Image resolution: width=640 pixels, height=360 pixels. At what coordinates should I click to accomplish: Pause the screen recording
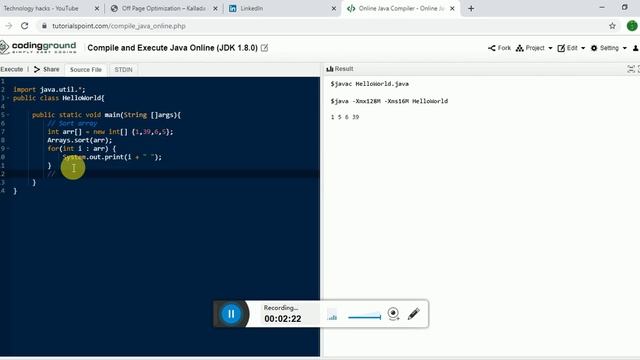(x=231, y=314)
